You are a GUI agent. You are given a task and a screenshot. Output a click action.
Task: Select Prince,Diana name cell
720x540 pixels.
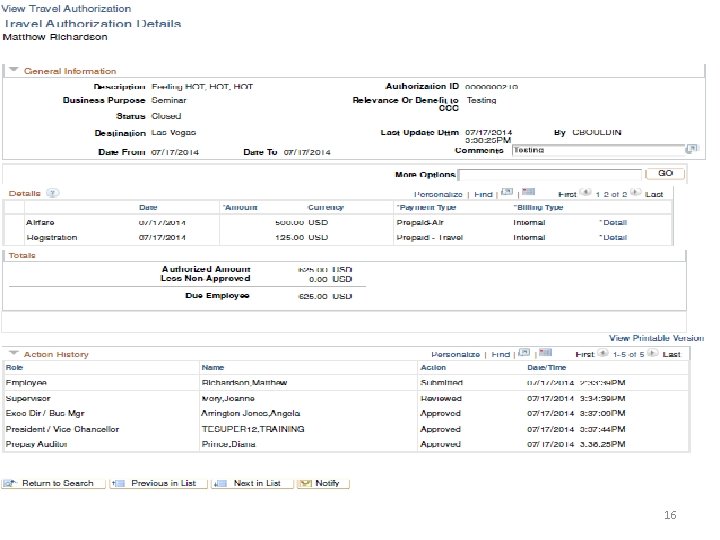tap(228, 444)
